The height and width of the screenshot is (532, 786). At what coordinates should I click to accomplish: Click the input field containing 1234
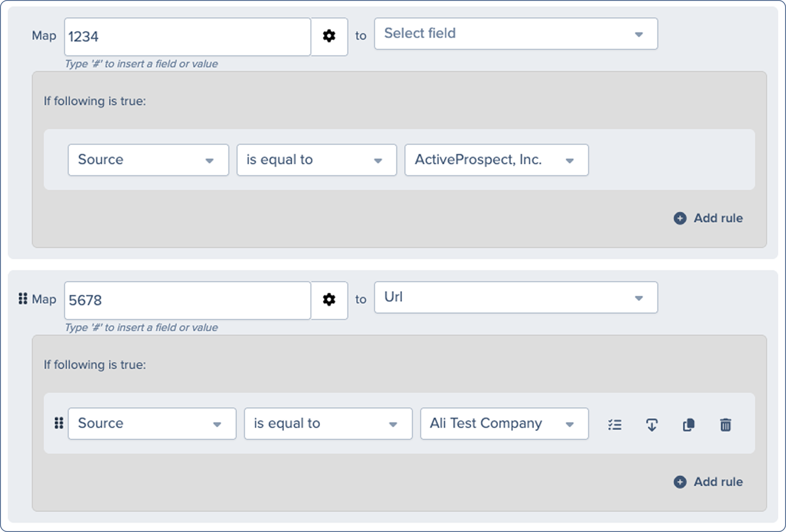pyautogui.click(x=187, y=37)
